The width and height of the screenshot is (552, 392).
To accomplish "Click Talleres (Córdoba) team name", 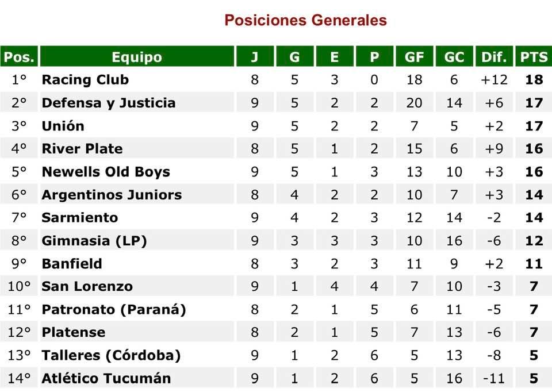I will (111, 355).
